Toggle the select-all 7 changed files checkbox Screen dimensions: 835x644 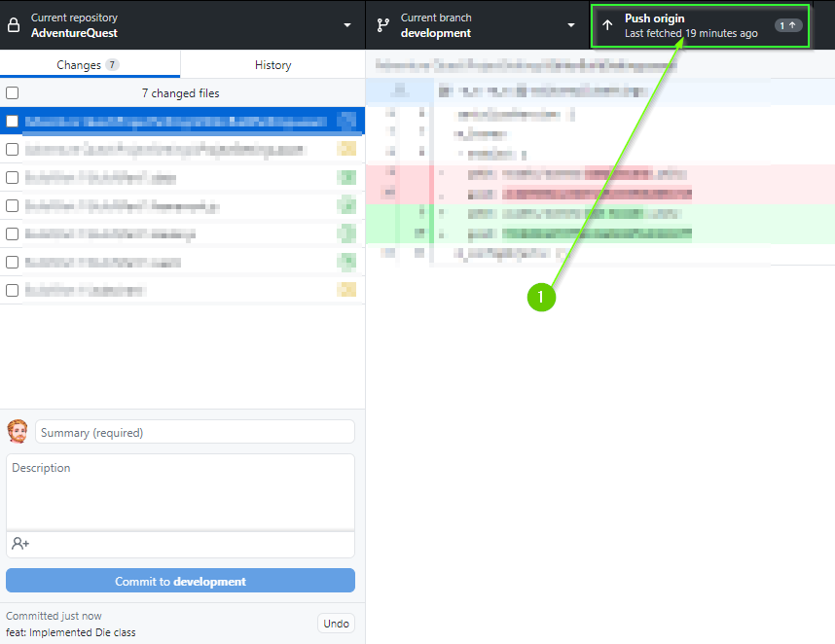point(13,93)
